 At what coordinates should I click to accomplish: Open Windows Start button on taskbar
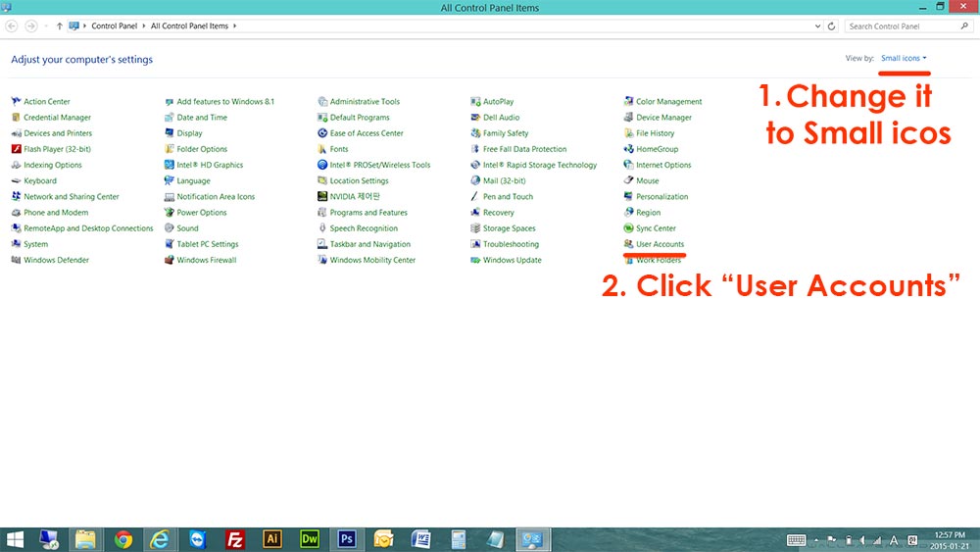15,539
